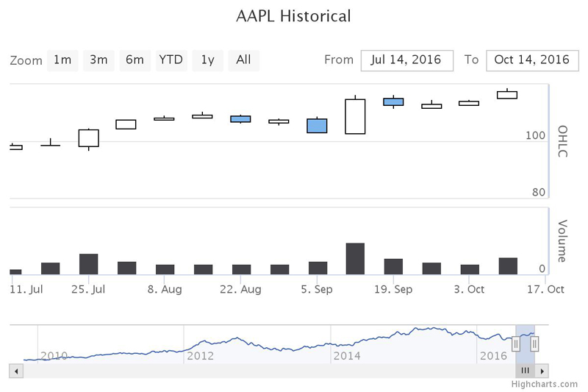
Task: Switch zoom range to 1y
Action: (208, 60)
